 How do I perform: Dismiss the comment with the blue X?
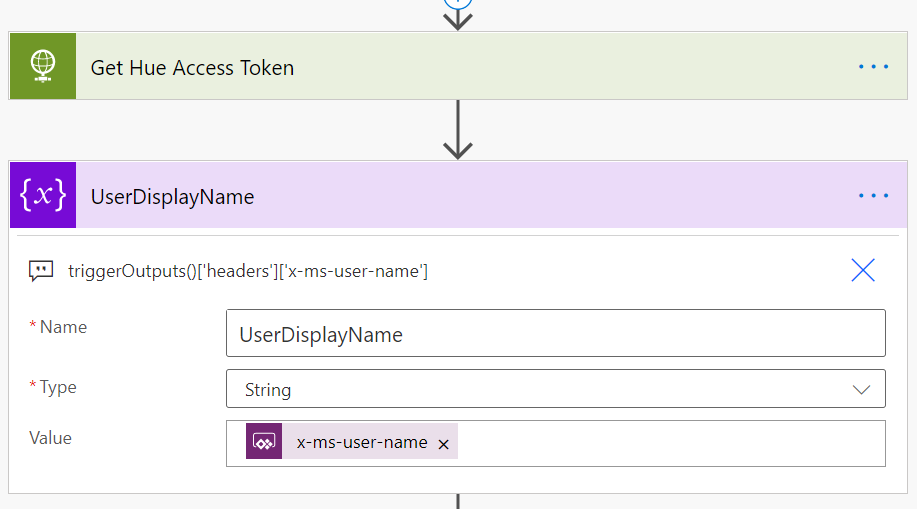863,270
